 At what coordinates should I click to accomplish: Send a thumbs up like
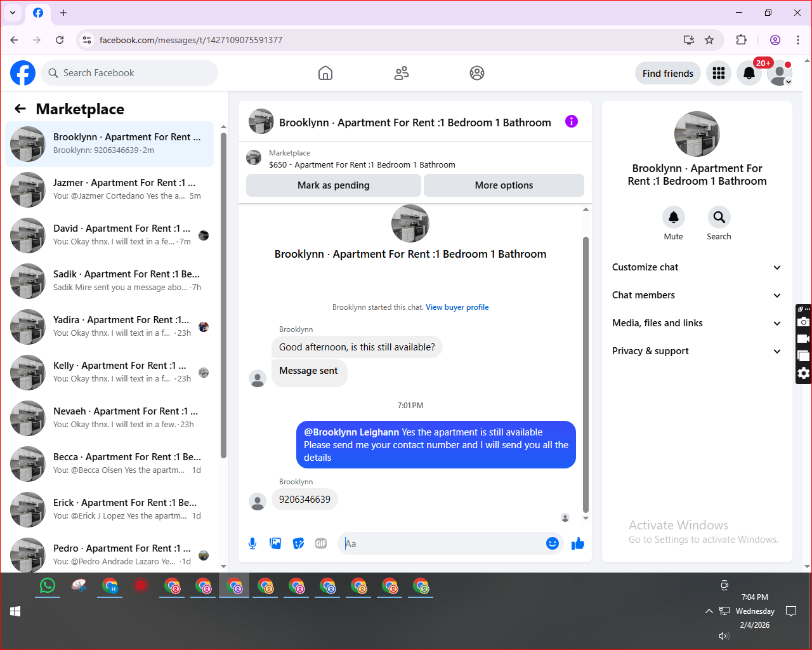tap(578, 543)
